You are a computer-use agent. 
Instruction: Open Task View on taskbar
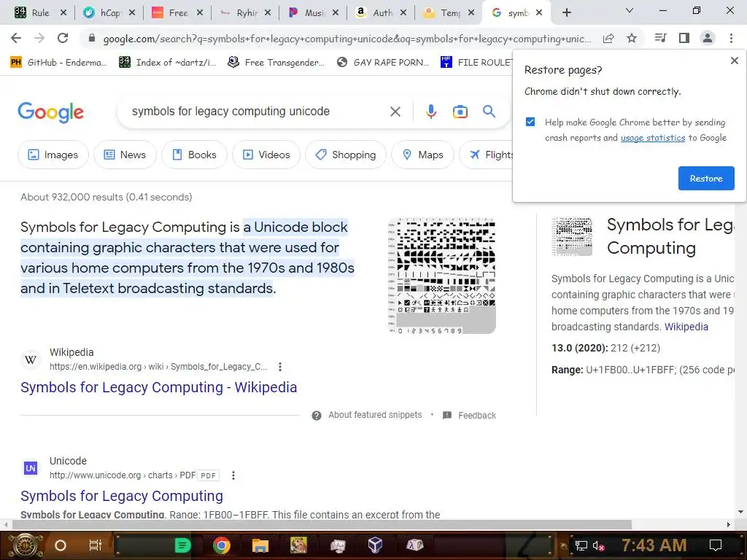tap(96, 545)
